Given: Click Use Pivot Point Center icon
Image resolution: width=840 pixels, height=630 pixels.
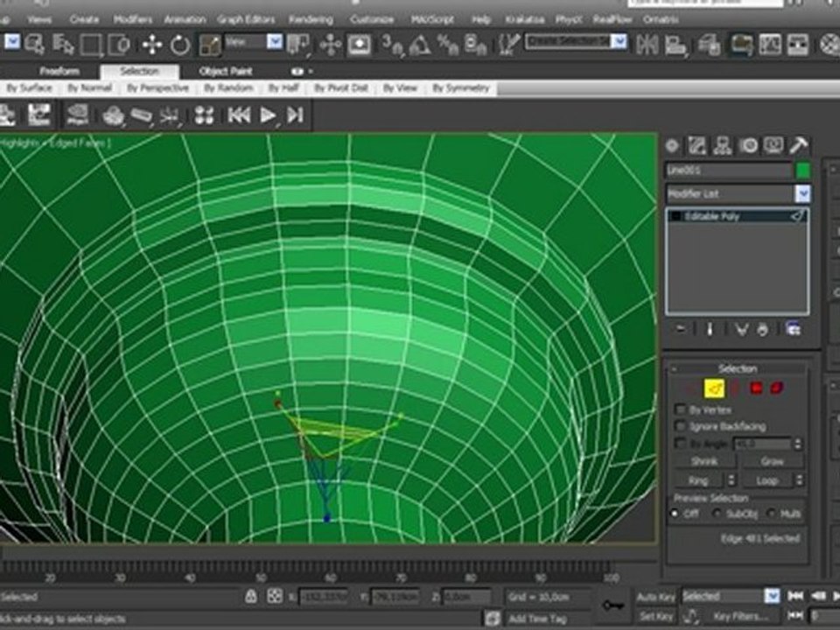Looking at the screenshot, I should pos(298,45).
